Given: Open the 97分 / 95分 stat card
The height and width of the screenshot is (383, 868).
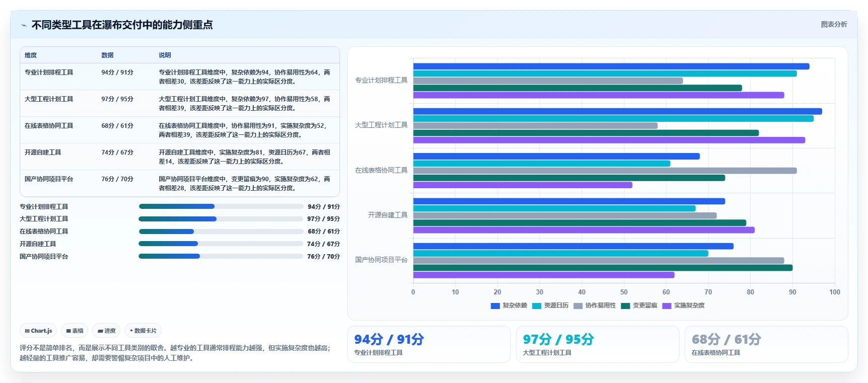Looking at the screenshot, I should (x=597, y=344).
